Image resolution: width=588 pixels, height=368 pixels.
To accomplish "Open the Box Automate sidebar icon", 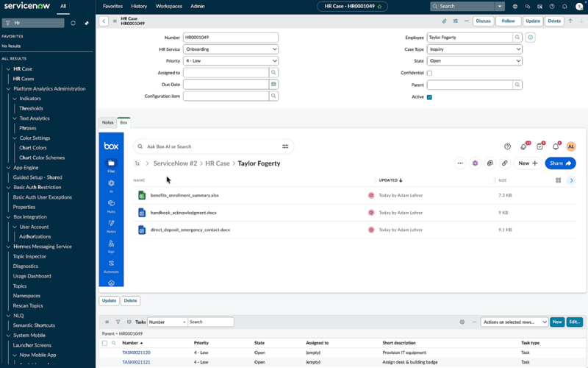I will pyautogui.click(x=111, y=263).
